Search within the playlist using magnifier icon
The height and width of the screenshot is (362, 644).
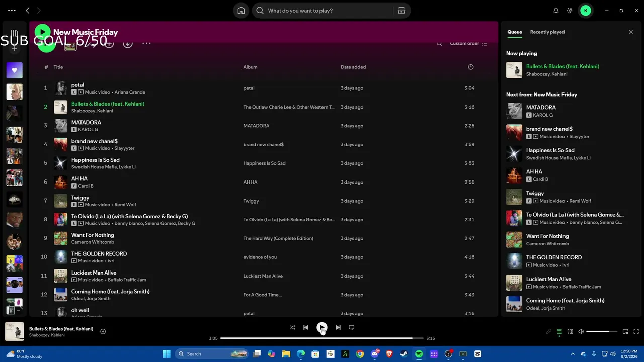pyautogui.click(x=439, y=44)
